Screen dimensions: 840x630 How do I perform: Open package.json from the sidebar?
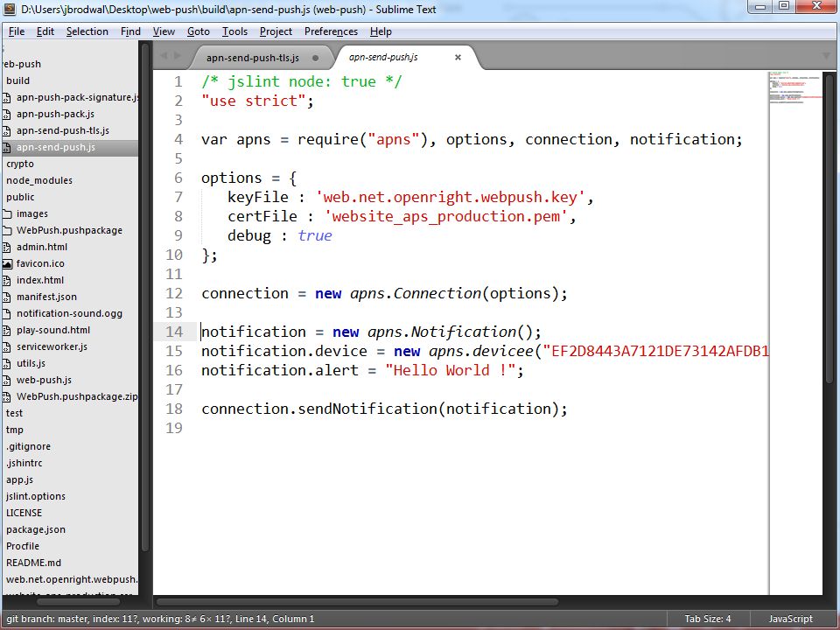click(36, 529)
